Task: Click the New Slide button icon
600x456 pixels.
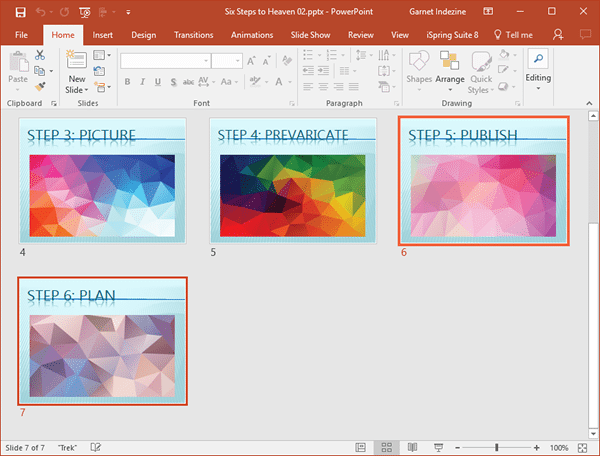Action: pos(77,60)
